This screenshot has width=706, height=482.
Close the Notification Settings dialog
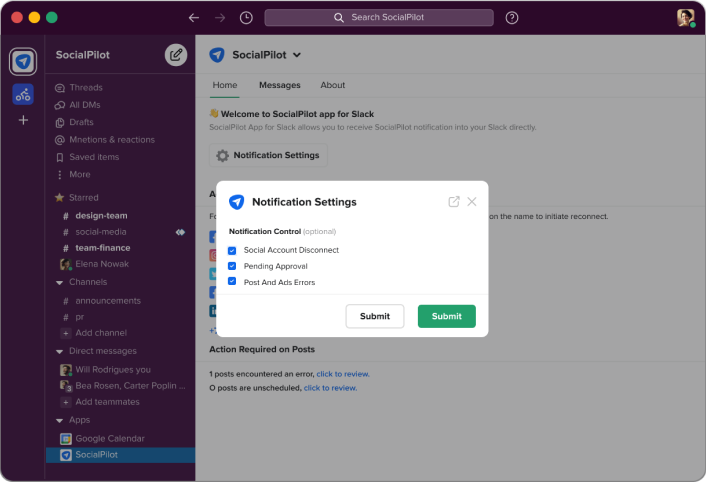tap(471, 202)
